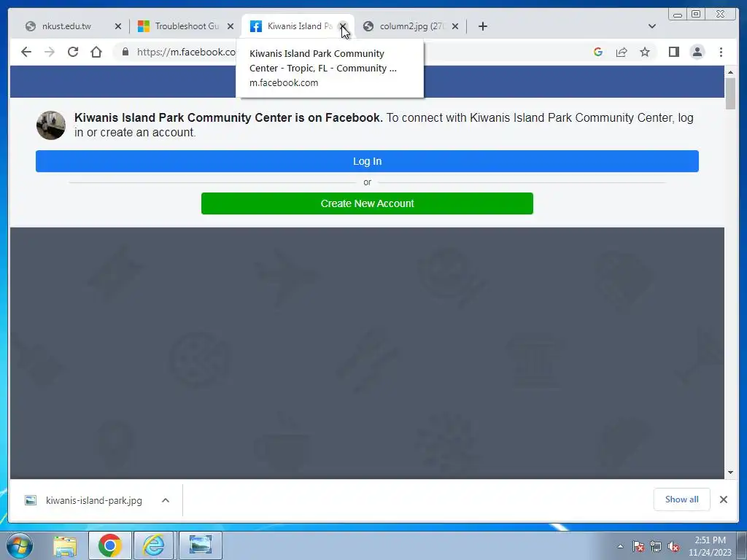Open Kiwanis Island Park profile picture
The image size is (747, 560).
[x=51, y=125]
